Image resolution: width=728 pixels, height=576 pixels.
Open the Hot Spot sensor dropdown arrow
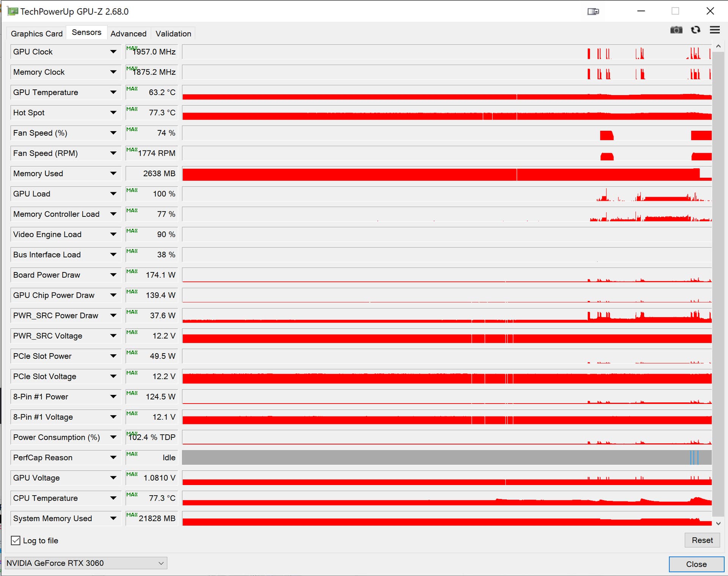(113, 113)
